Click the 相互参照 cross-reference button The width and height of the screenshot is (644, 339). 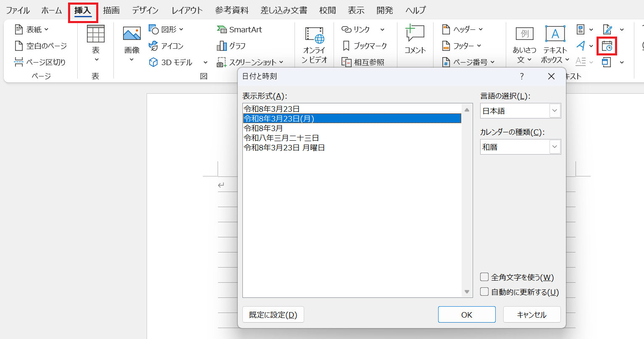(x=363, y=62)
